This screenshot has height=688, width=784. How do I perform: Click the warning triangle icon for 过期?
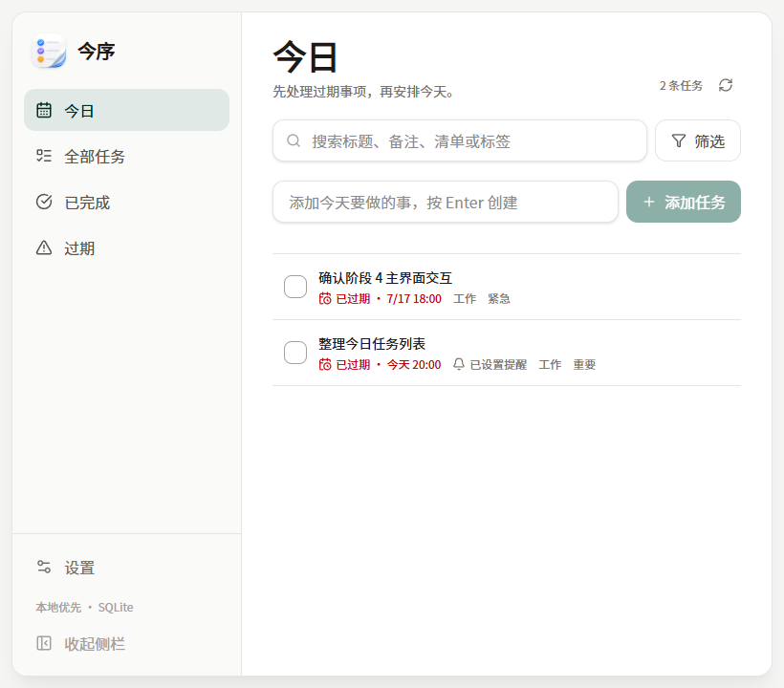44,247
